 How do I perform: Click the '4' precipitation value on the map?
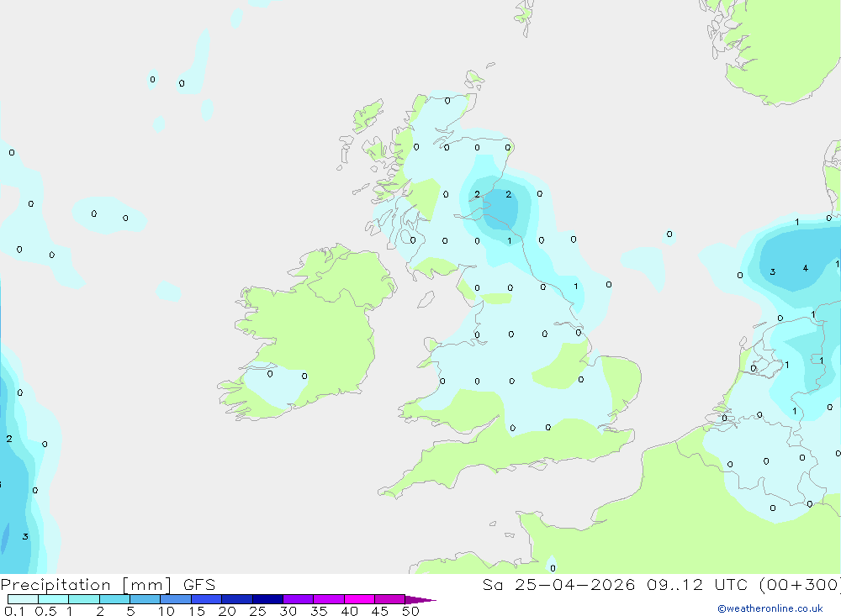pyautogui.click(x=805, y=268)
